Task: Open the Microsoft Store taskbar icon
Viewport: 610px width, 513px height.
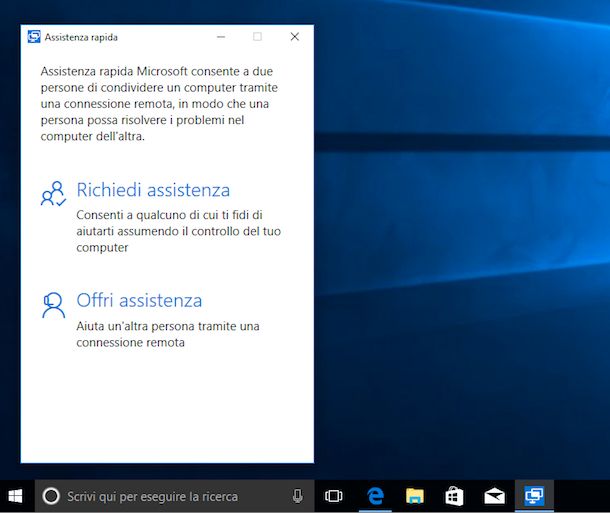Action: [454, 496]
